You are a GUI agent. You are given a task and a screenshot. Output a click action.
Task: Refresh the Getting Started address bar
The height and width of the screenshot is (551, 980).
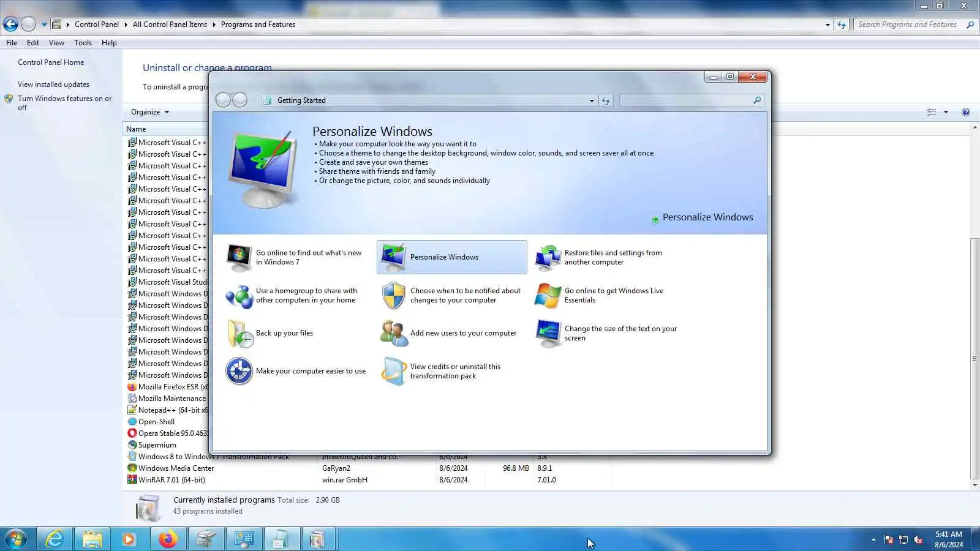[606, 100]
